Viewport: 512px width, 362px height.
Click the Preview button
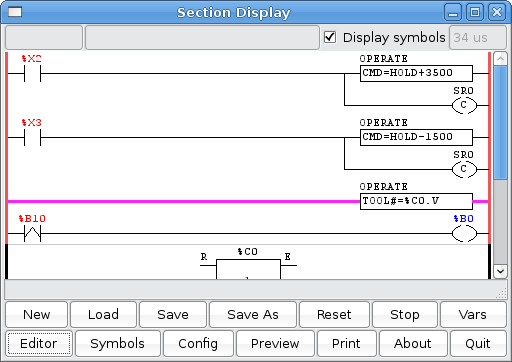pos(275,343)
